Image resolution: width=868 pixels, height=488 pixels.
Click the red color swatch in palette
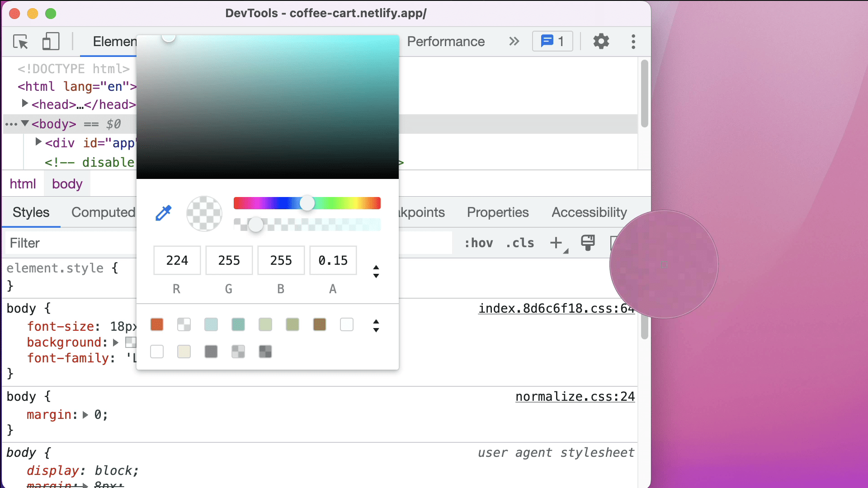point(156,324)
